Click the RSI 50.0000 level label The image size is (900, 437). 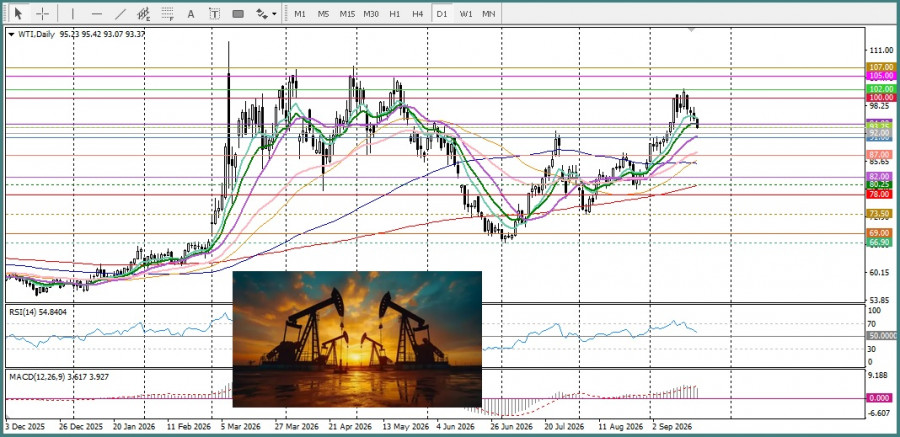[880, 335]
